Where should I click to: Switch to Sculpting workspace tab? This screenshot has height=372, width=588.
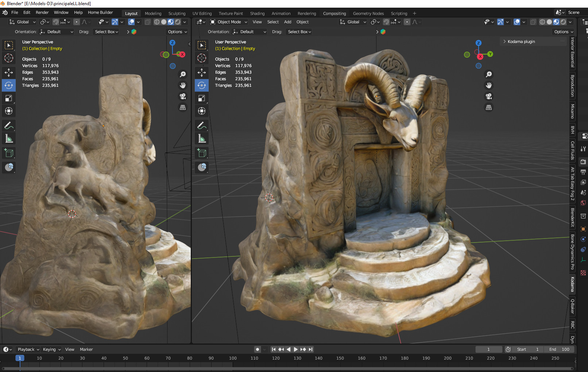pyautogui.click(x=177, y=13)
